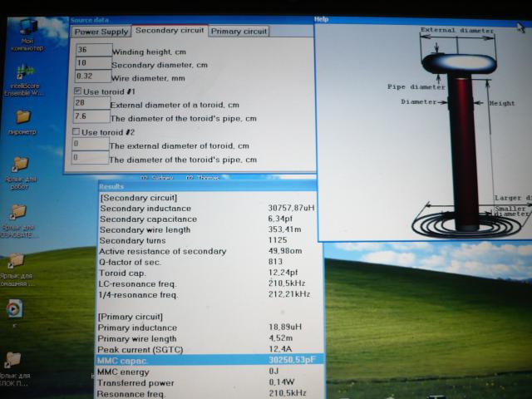Open the Primary circuit tab
This screenshot has height=399, width=532.
pyautogui.click(x=239, y=32)
